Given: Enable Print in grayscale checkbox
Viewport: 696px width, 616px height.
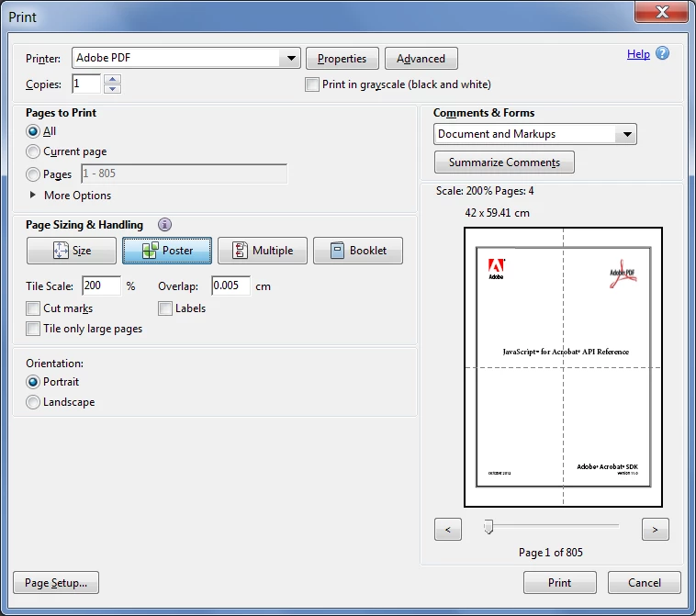Looking at the screenshot, I should pos(312,84).
